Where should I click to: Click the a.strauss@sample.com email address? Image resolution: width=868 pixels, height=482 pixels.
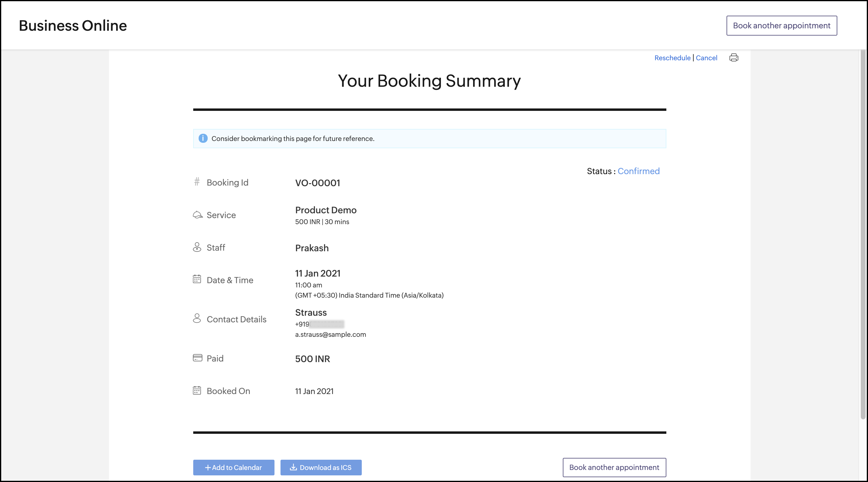(330, 335)
